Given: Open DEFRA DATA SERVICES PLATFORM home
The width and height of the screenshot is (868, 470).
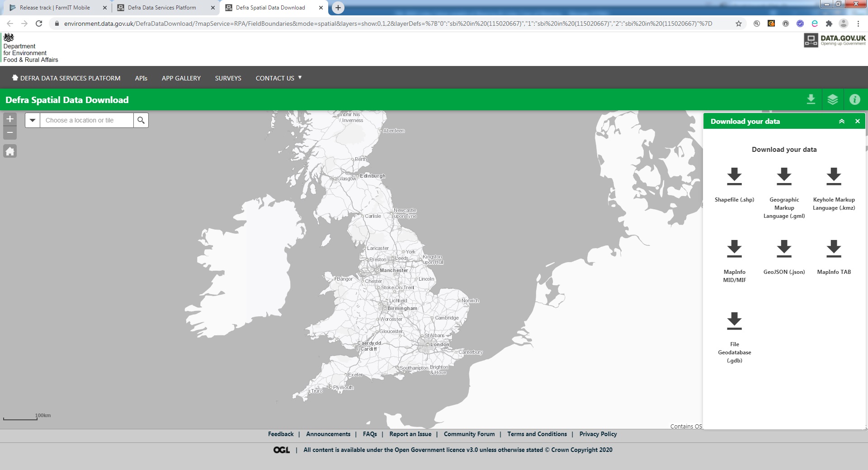Looking at the screenshot, I should click(66, 78).
